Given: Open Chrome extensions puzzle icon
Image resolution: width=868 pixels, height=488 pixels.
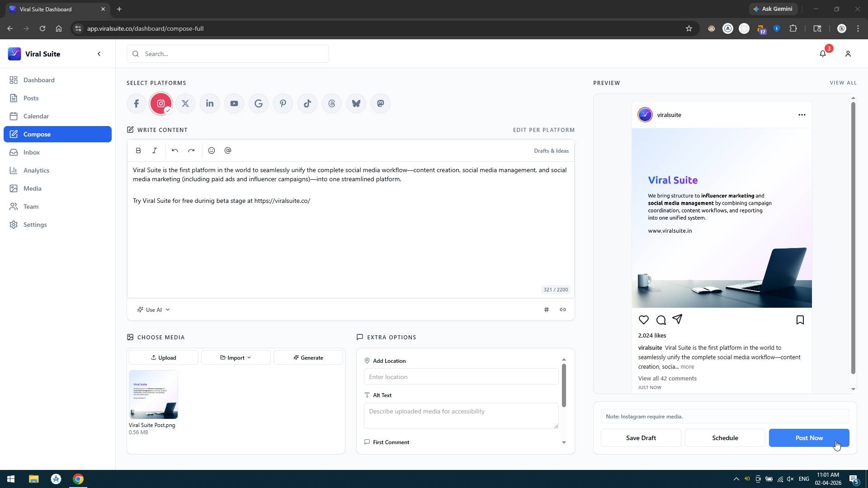Looking at the screenshot, I should (793, 28).
